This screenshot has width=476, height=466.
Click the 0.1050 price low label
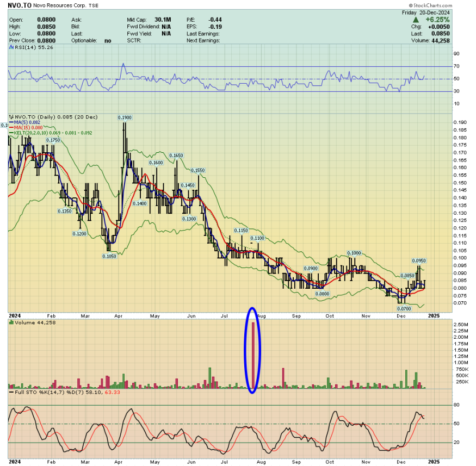(109, 256)
